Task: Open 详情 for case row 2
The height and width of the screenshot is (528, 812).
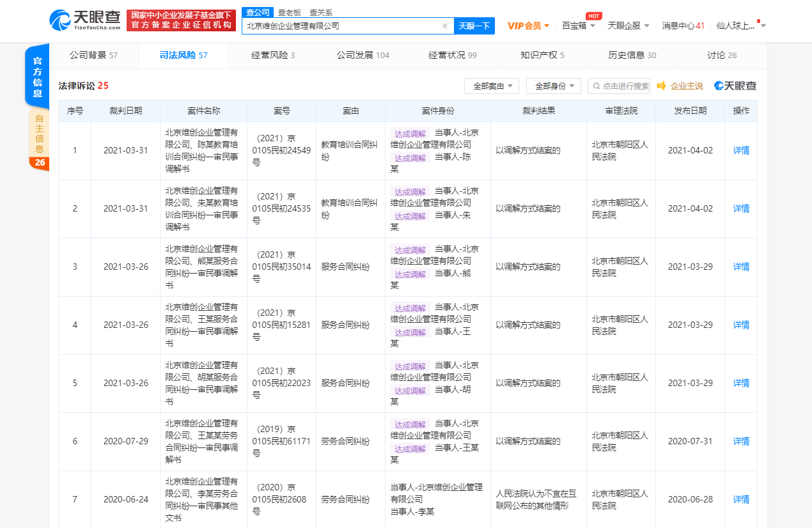Action: point(741,208)
